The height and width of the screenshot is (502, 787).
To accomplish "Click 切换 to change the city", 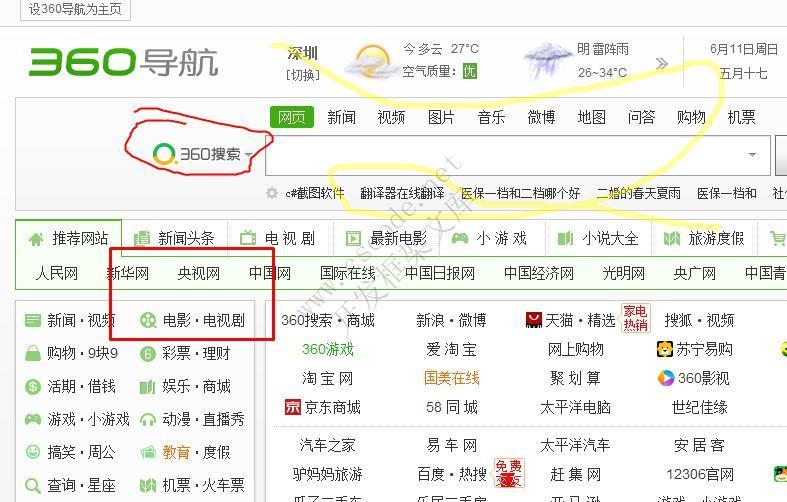I will pos(303,75).
